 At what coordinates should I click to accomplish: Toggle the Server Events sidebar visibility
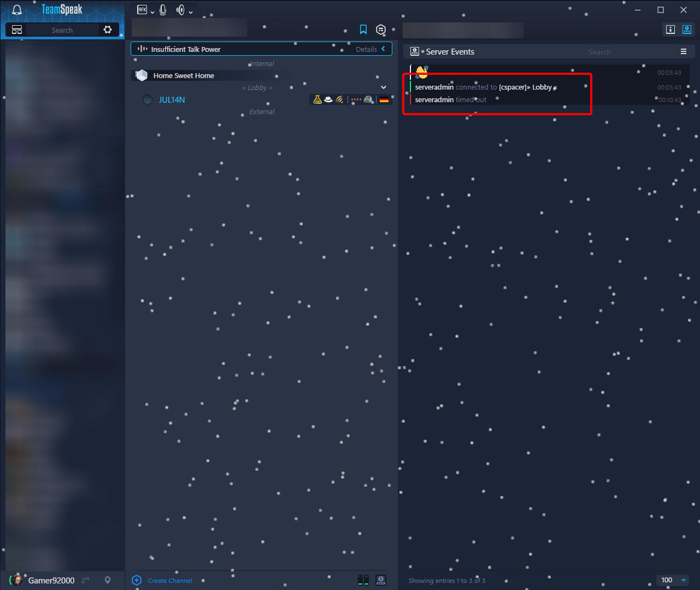pos(686,29)
